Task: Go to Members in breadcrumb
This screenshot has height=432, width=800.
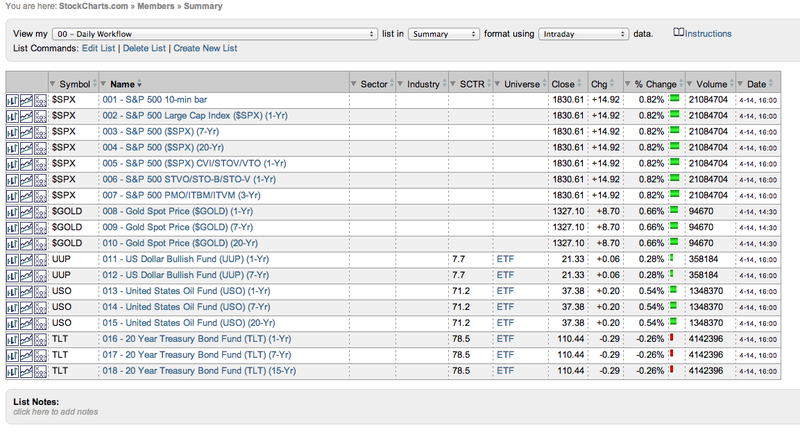Action: pyautogui.click(x=156, y=6)
